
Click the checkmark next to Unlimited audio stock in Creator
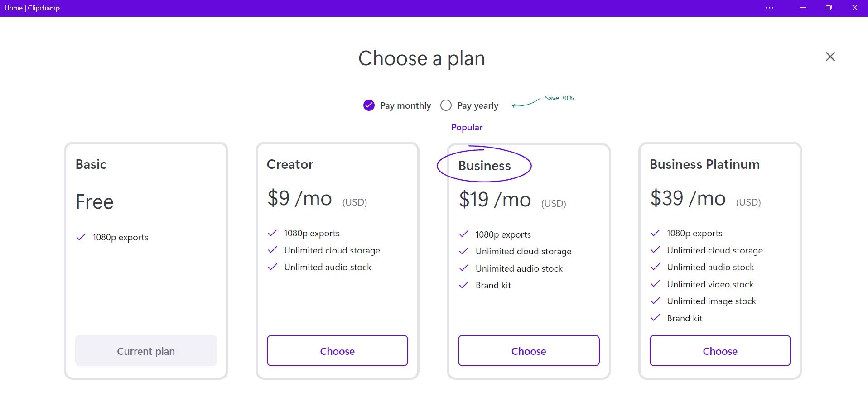272,267
